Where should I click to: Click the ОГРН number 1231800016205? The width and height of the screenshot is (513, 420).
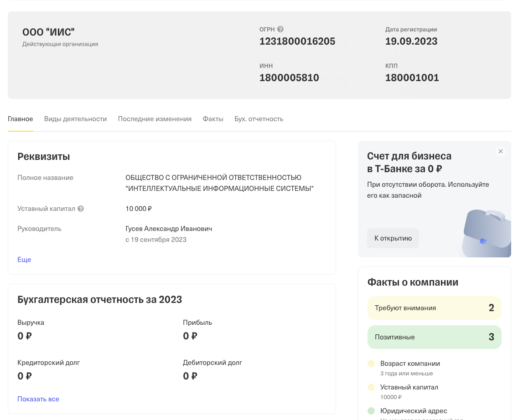tap(297, 41)
